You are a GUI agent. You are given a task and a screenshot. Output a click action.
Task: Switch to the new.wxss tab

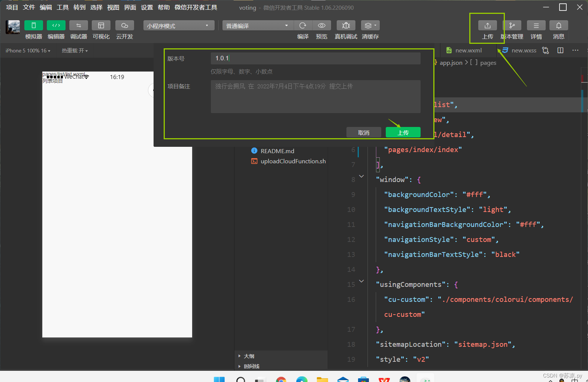point(519,51)
